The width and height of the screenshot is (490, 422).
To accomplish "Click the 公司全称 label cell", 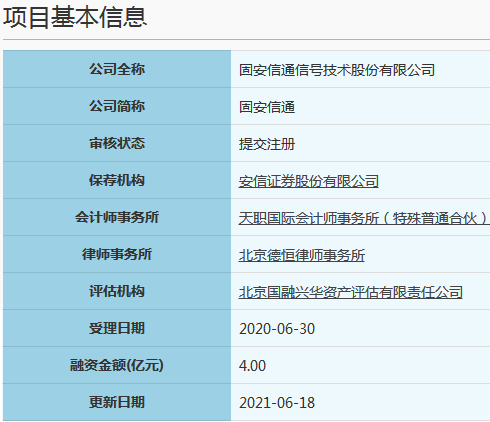I will point(117,69).
